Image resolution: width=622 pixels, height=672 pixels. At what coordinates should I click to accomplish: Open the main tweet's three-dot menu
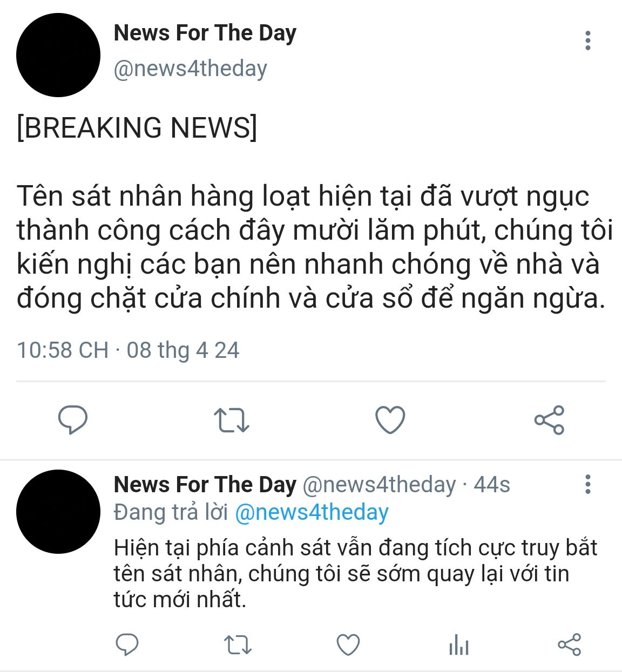(x=588, y=40)
